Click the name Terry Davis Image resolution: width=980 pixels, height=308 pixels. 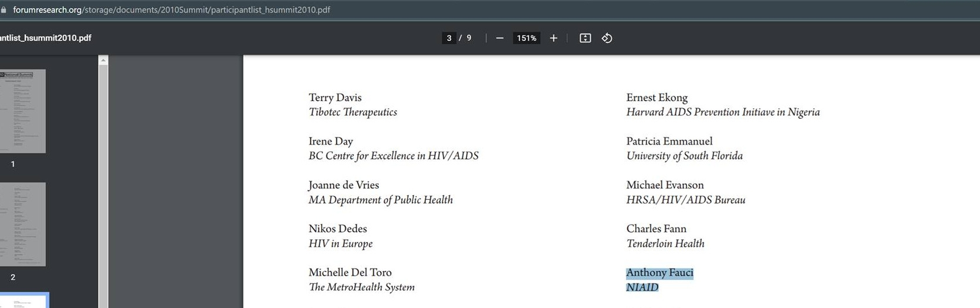(335, 98)
